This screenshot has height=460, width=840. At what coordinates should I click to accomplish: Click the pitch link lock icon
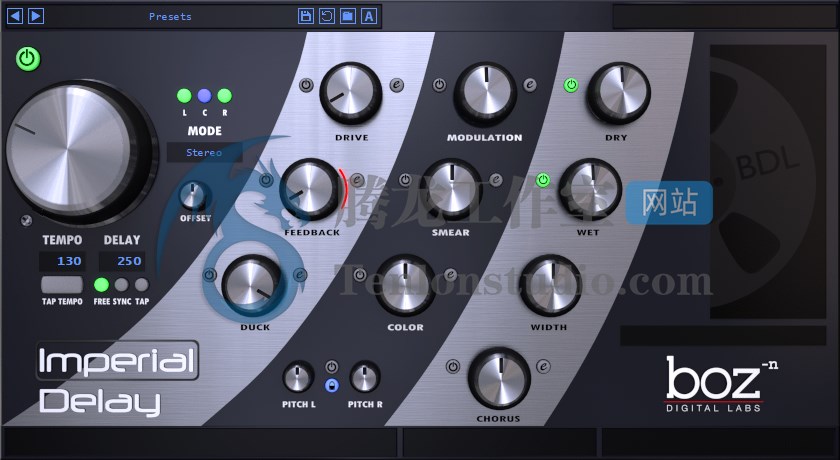tap(332, 385)
